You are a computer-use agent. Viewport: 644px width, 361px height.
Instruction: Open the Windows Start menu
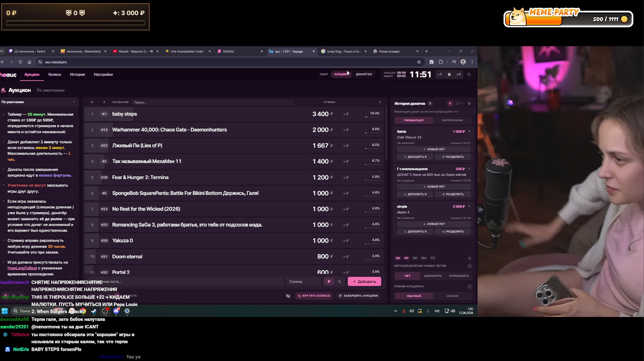[x=5, y=311]
